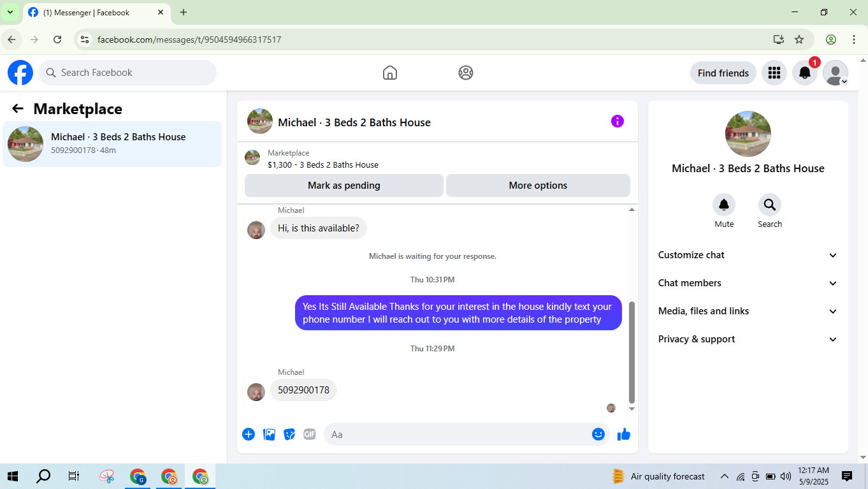Viewport: 868px width, 489px height.
Task: Go to Home feed icon
Action: pyautogui.click(x=390, y=73)
